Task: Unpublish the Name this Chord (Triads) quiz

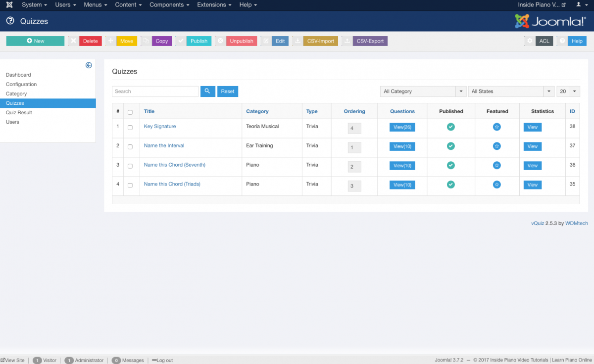Action: click(450, 184)
